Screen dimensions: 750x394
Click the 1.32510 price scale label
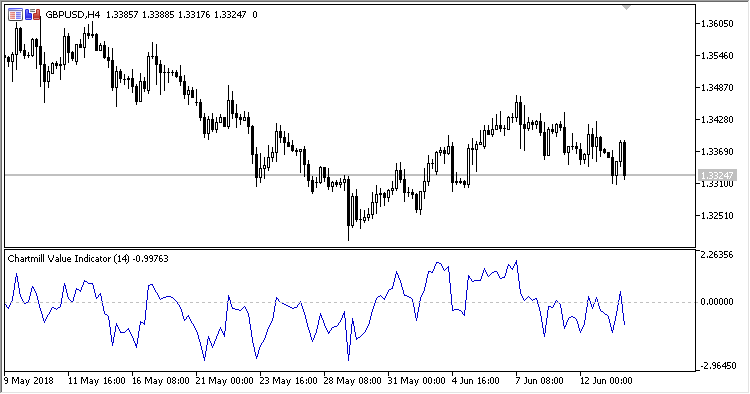pyautogui.click(x=717, y=216)
